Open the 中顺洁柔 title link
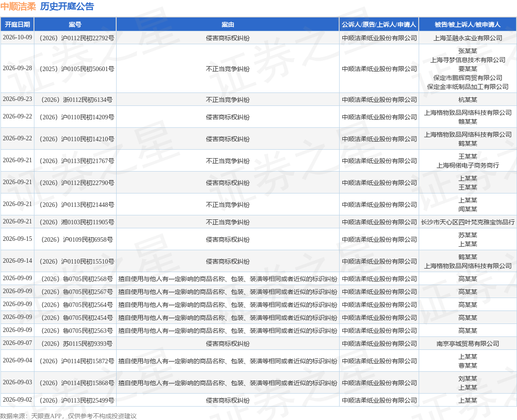This screenshot has width=517, height=420. [18, 7]
